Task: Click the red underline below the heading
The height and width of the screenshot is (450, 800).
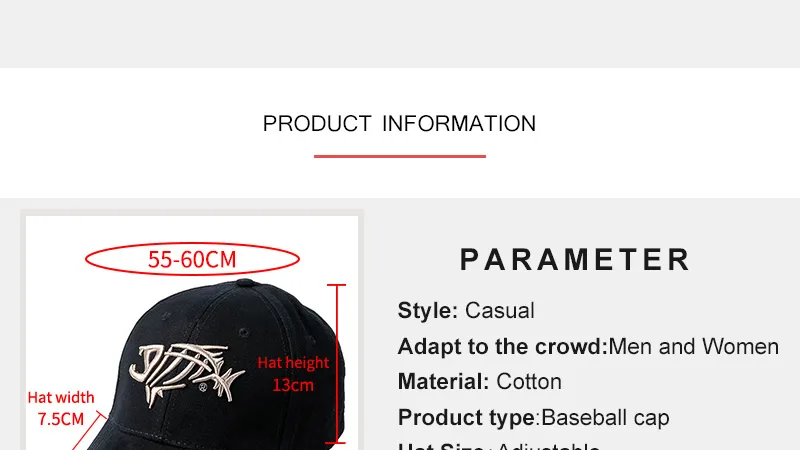Action: (x=399, y=156)
